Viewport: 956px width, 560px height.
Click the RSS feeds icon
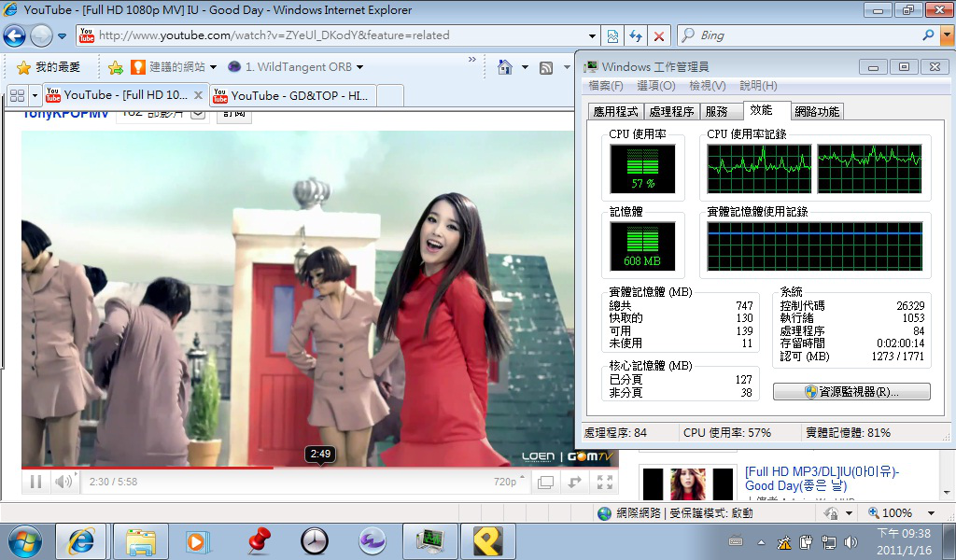[546, 67]
